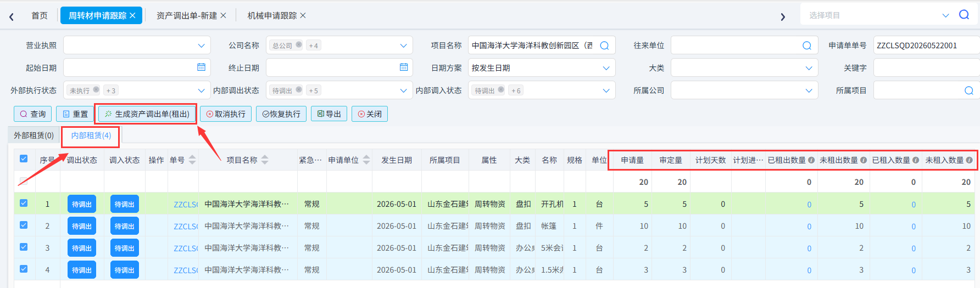Expand the 大类 dropdown

click(x=809, y=68)
